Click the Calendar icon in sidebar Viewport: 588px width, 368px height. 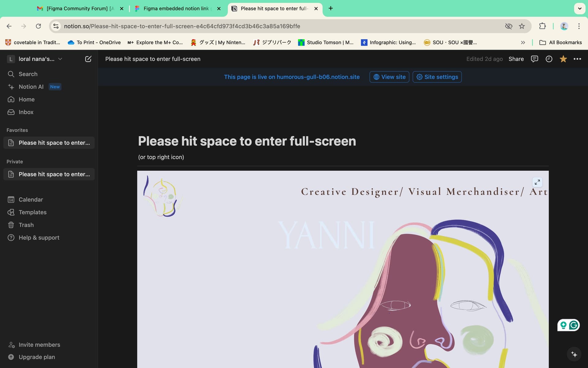pyautogui.click(x=11, y=200)
